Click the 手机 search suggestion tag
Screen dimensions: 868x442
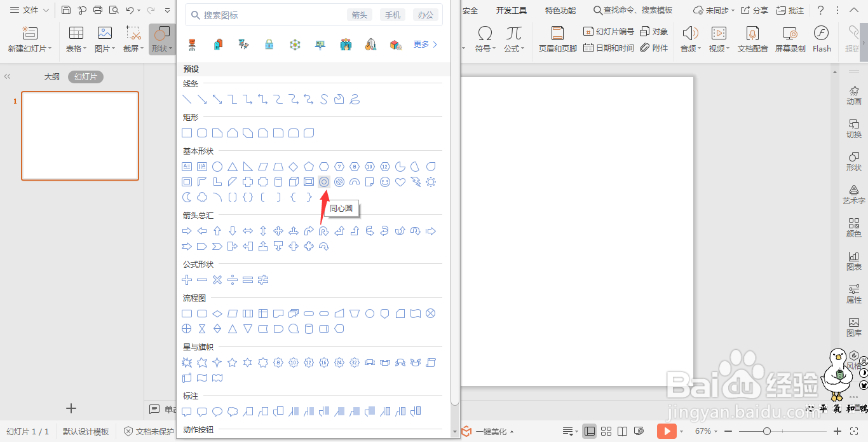point(393,15)
